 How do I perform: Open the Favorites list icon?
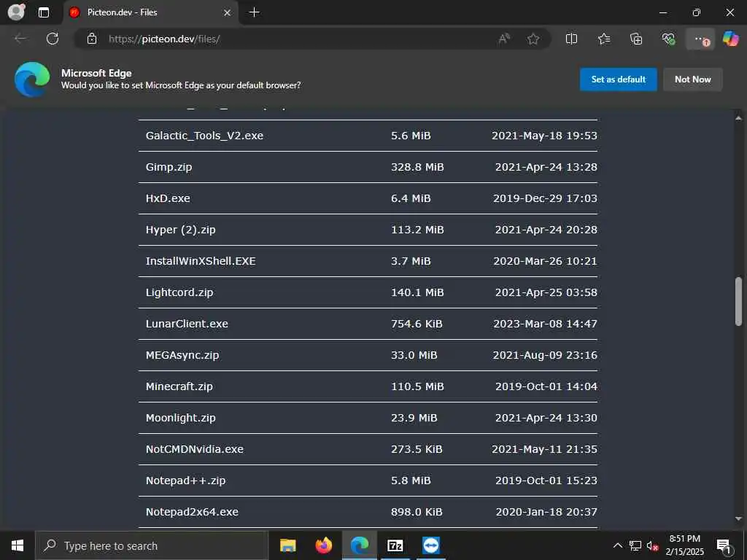pyautogui.click(x=603, y=39)
